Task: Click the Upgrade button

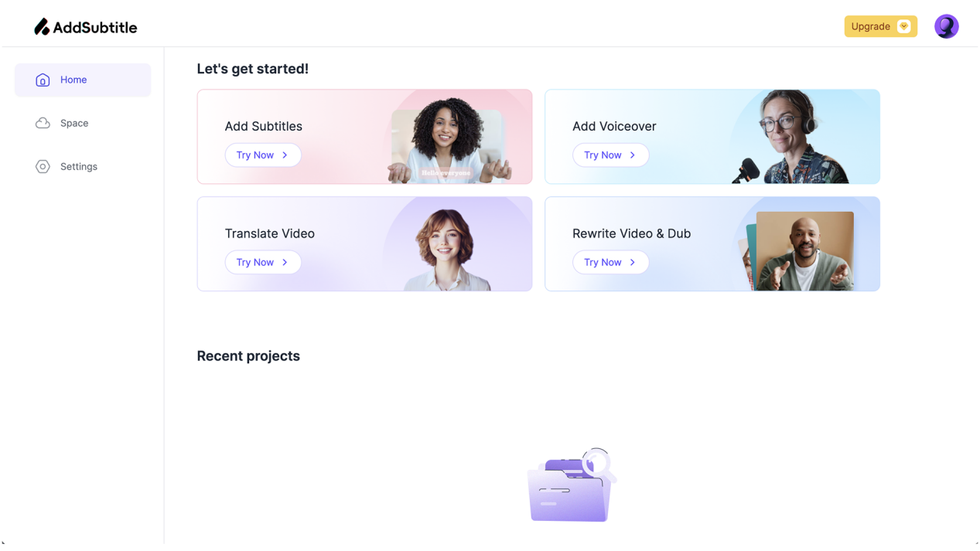Action: point(880,26)
